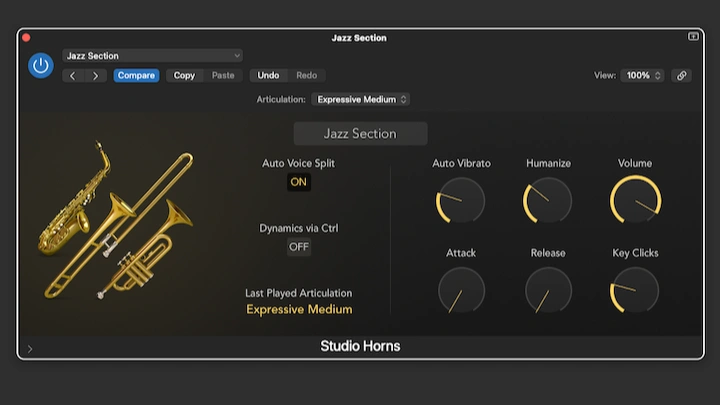Go to next preset arrow
This screenshot has width=720, height=405.
coord(95,76)
